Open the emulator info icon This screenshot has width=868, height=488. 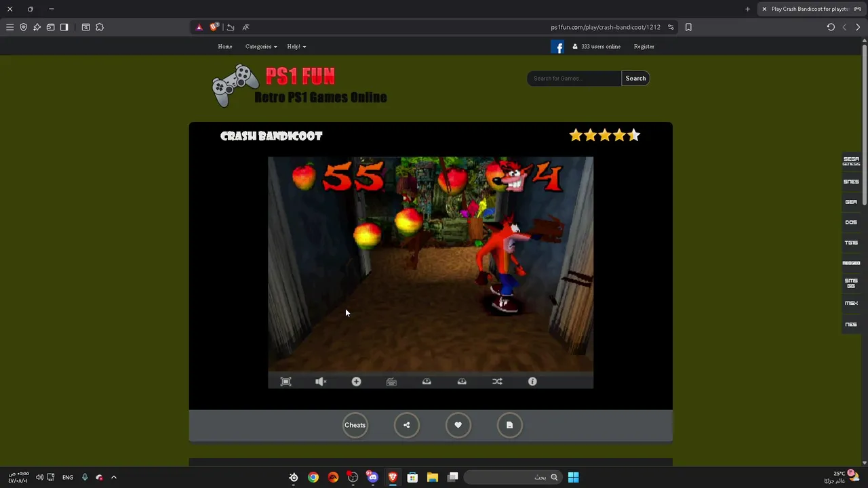pyautogui.click(x=532, y=382)
